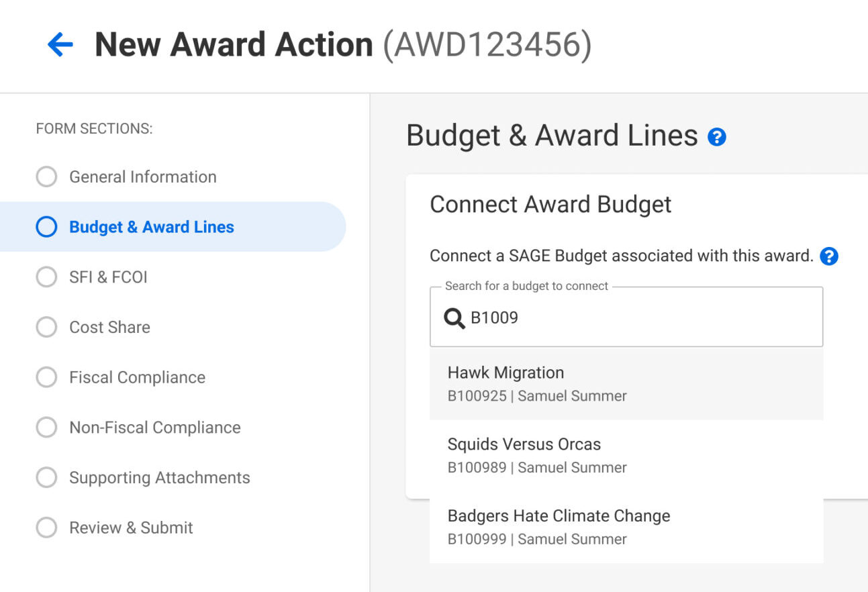This screenshot has height=592, width=868.
Task: Select the Cost Share radio button
Action: (46, 327)
